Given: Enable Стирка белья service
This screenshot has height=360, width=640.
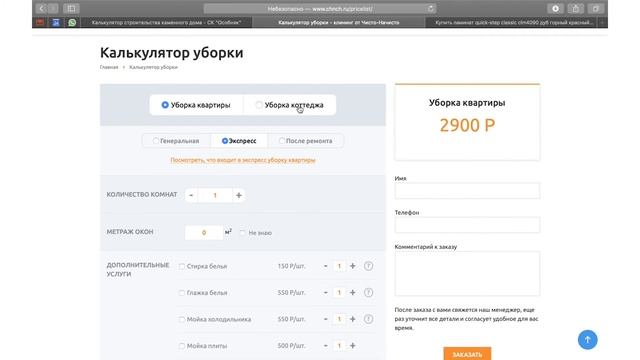Looking at the screenshot, I should (x=182, y=266).
